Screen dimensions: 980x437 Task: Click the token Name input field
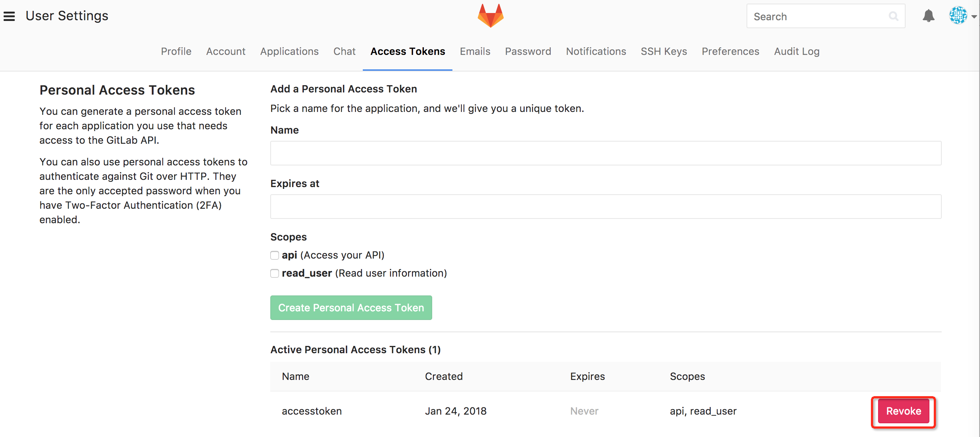606,153
